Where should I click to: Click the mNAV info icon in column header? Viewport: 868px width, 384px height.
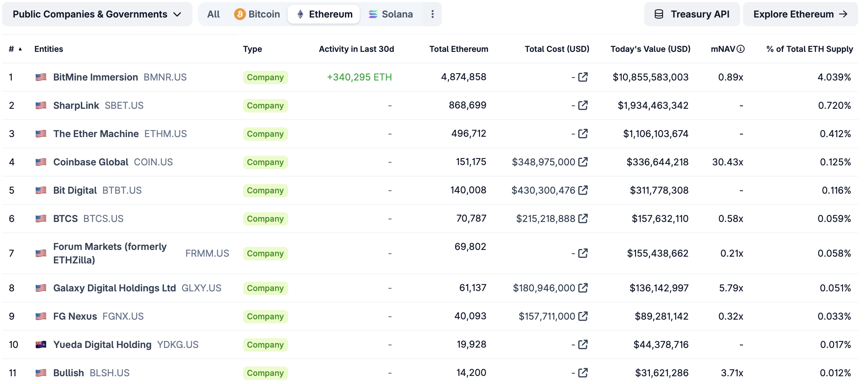740,49
